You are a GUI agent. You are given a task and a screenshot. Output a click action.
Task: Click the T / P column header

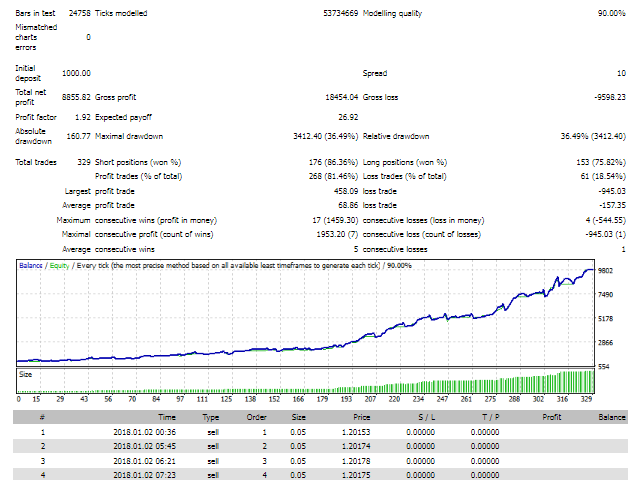pyautogui.click(x=491, y=417)
